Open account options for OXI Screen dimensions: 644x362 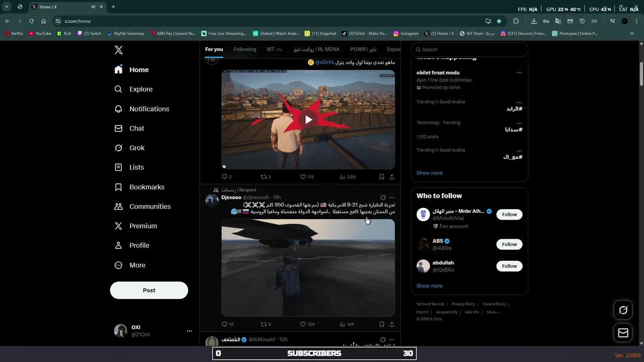pyautogui.click(x=189, y=331)
